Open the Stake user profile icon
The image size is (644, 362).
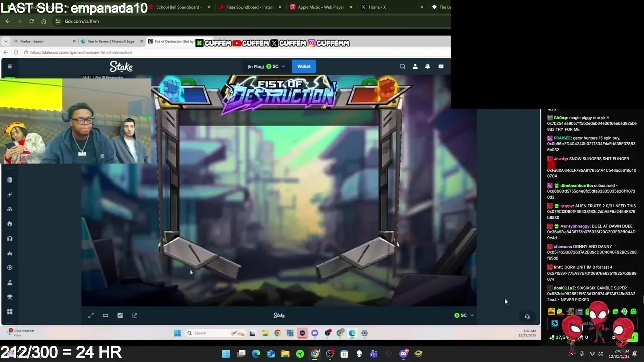coord(415,66)
